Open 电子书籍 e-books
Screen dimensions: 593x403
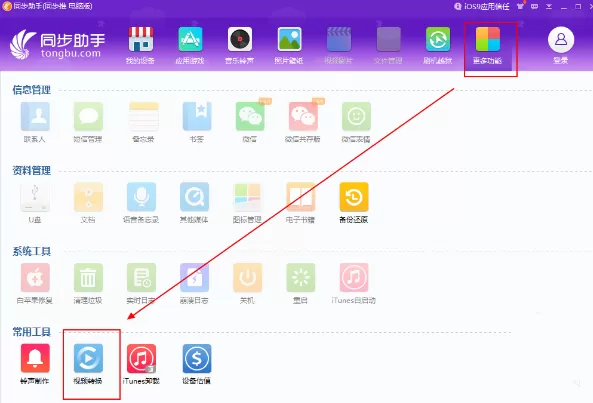(x=301, y=203)
